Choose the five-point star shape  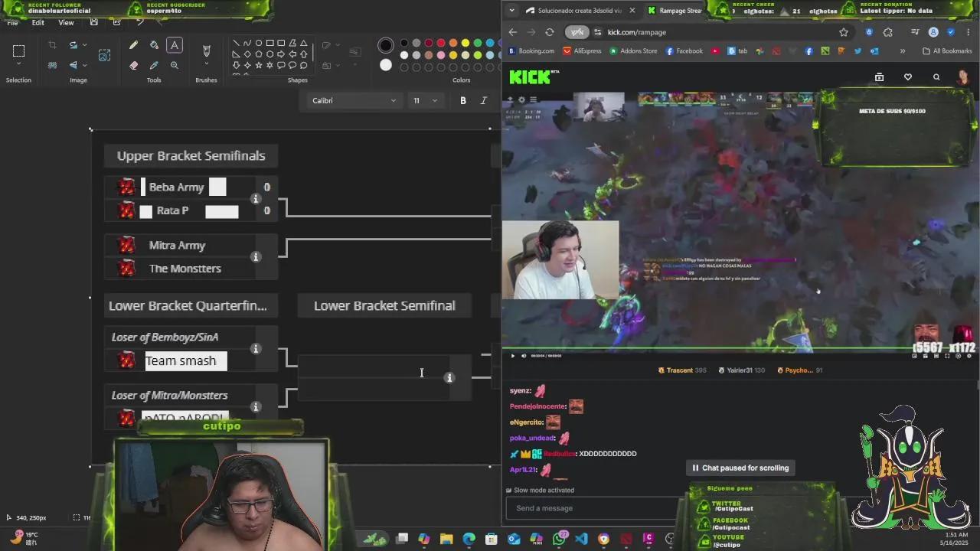(258, 65)
